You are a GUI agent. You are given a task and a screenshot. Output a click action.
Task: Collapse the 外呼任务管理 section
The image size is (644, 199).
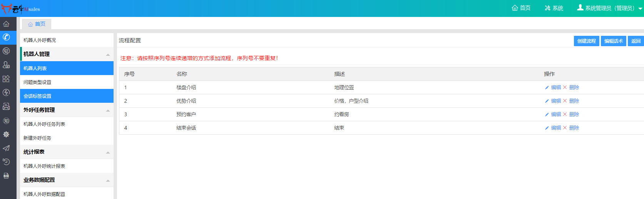click(108, 110)
